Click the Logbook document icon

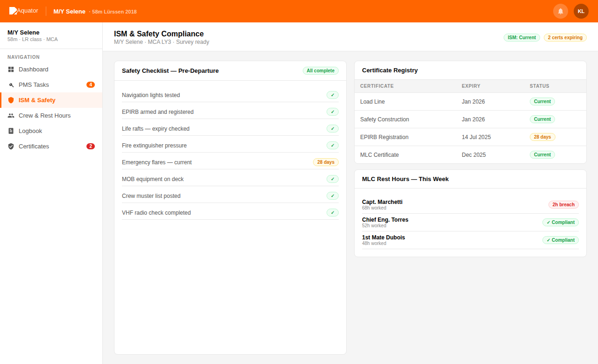click(x=11, y=131)
